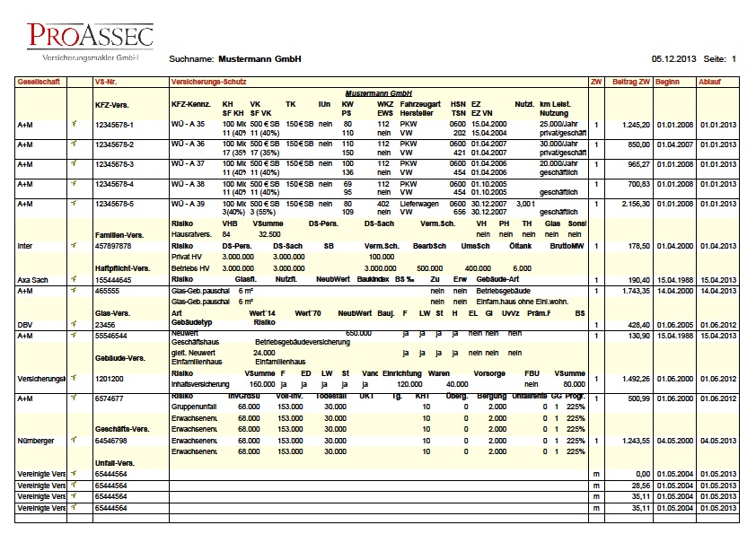Select license plate WÜ - A 35
756x534 pixels.
(188, 124)
